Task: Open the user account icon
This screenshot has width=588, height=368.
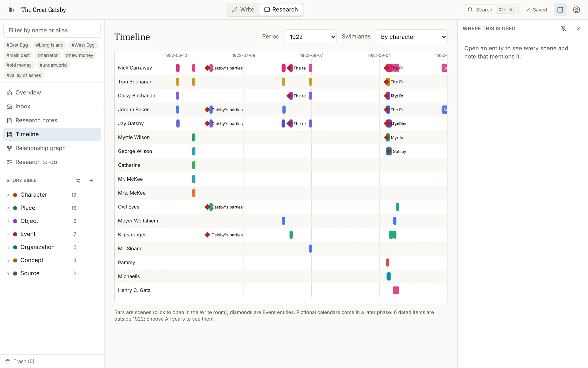Action: coord(576,10)
